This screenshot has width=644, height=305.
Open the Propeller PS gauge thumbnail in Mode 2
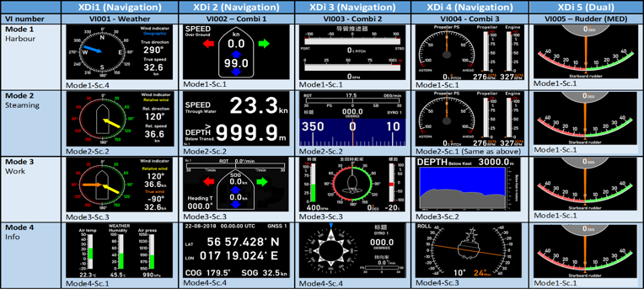(469, 119)
